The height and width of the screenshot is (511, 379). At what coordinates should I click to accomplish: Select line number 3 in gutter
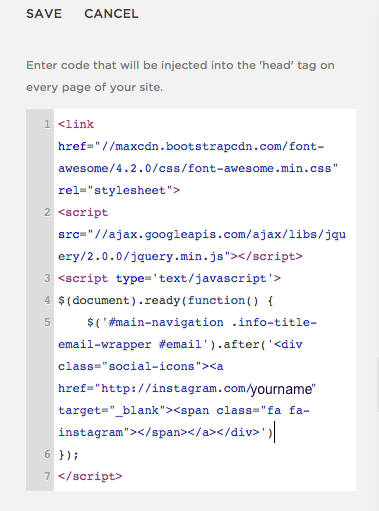47,278
